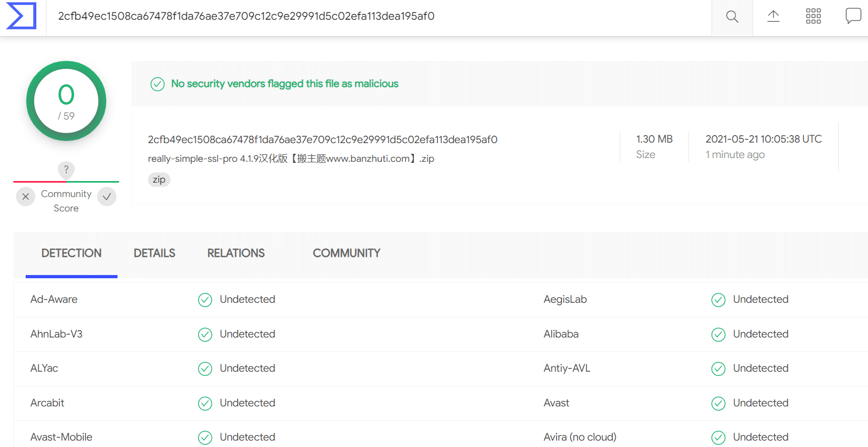Click the Avira (no cloud) vendor name

point(580,437)
